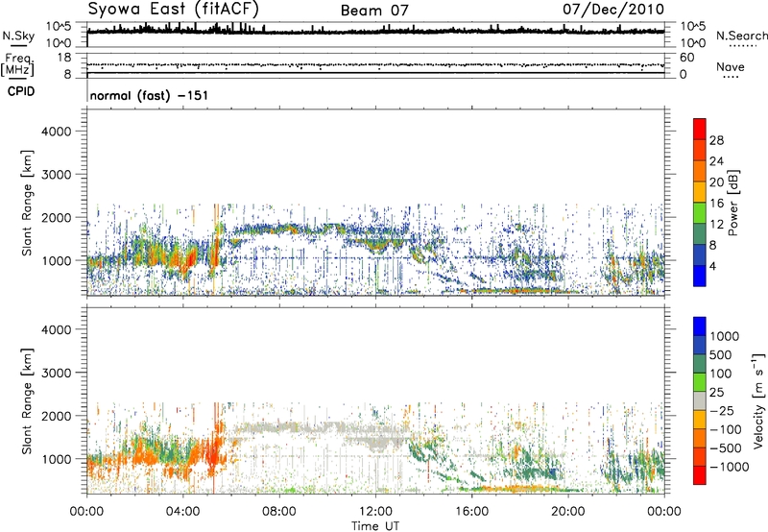Click the Slant Range label of power panel
768x532 pixels.
coord(27,203)
